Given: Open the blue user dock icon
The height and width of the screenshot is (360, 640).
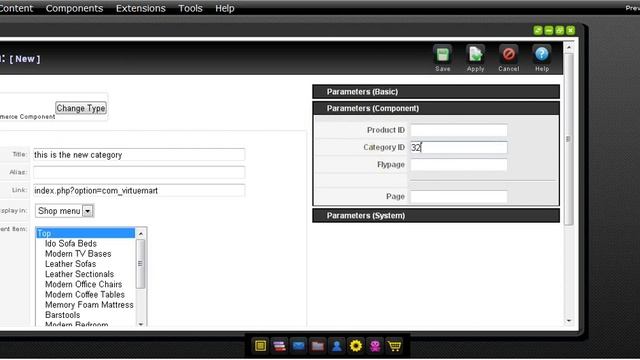Looking at the screenshot, I should click(x=337, y=346).
